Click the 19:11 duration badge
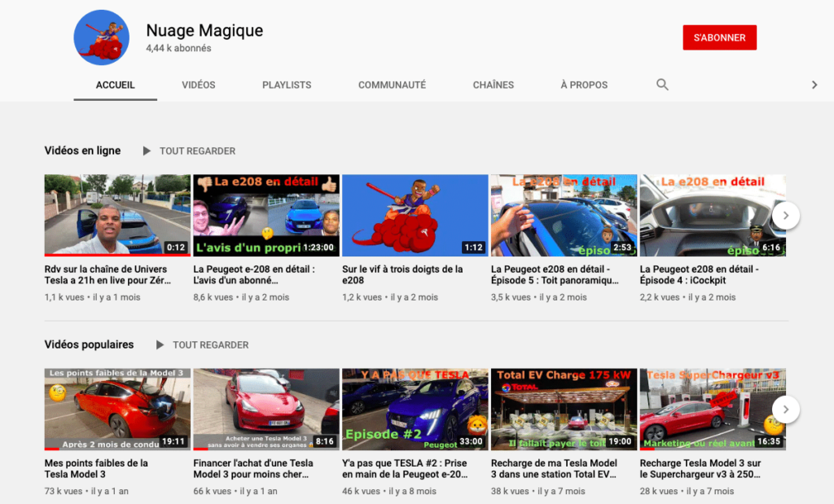Screen dimensions: 834x504 pos(173,441)
